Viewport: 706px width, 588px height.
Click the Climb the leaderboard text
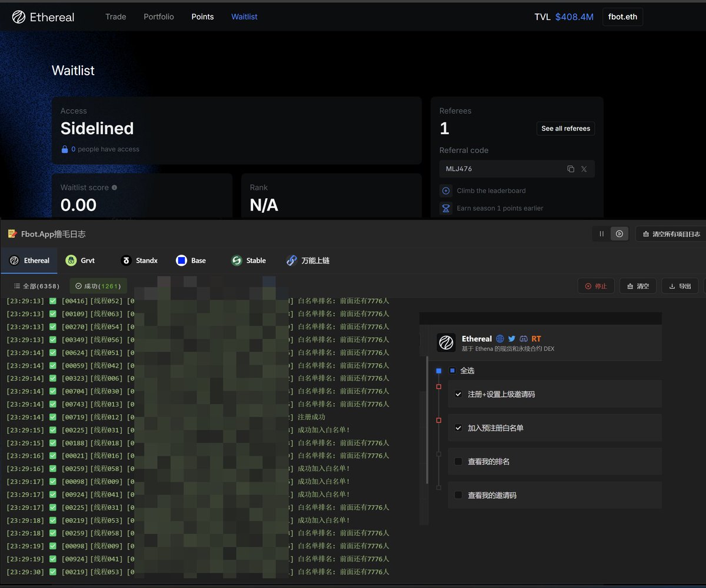click(x=491, y=191)
